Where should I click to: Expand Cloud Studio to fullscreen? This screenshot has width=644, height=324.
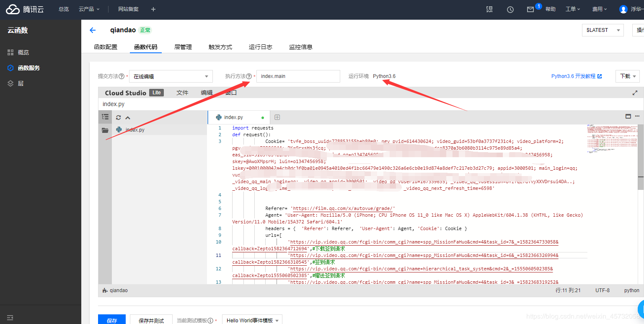(x=635, y=93)
